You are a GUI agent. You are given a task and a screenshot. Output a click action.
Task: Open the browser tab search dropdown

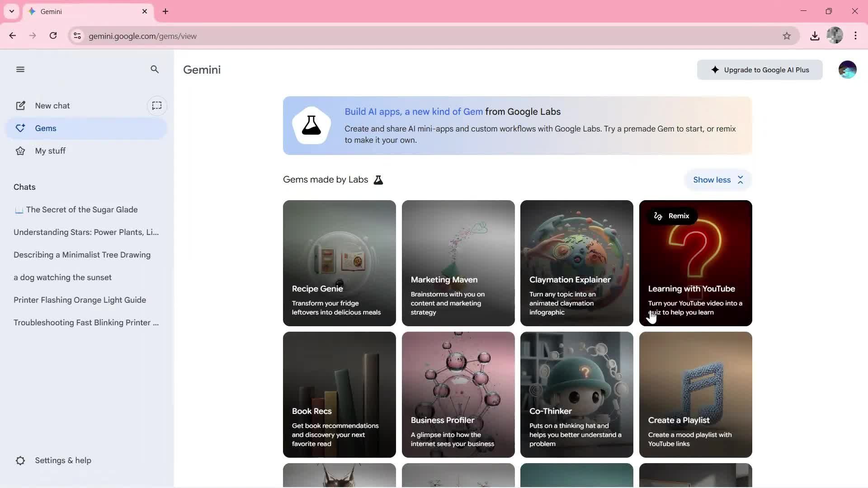point(11,11)
